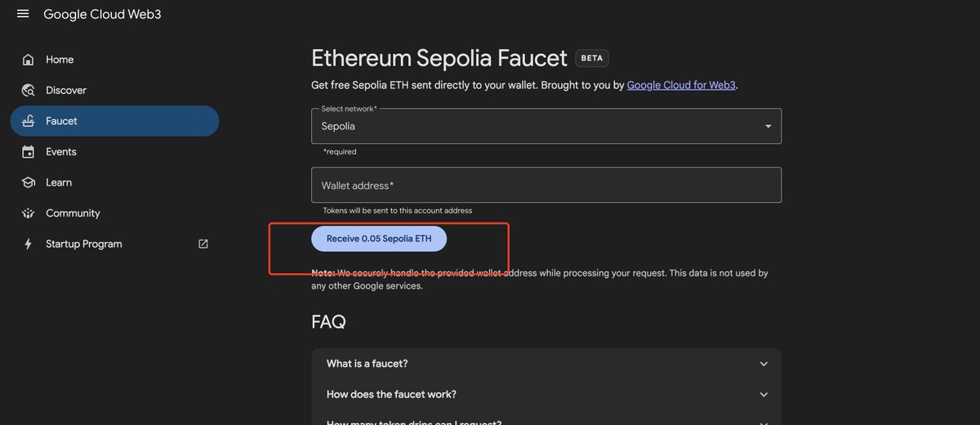
Task: Click the Google Cloud Web3 header title
Action: 102,14
